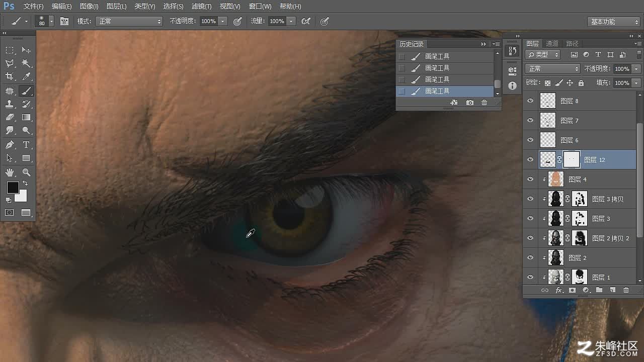The height and width of the screenshot is (362, 644).
Task: Select last 画笔工具 history state
Action: 445,91
